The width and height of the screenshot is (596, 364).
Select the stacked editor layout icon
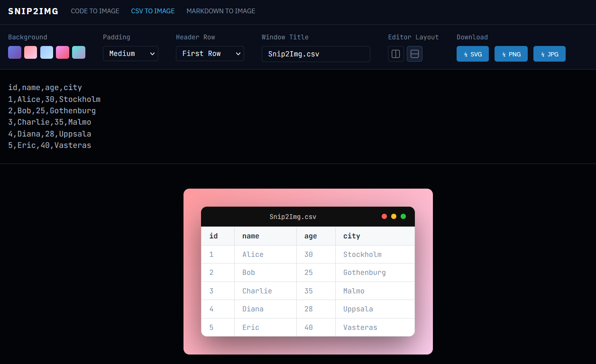pos(414,54)
